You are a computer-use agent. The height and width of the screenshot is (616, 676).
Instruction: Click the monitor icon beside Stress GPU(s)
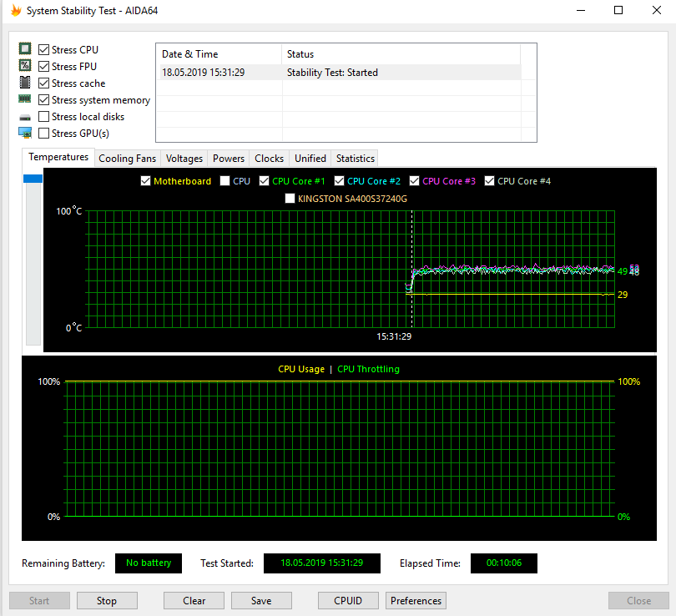click(x=25, y=133)
